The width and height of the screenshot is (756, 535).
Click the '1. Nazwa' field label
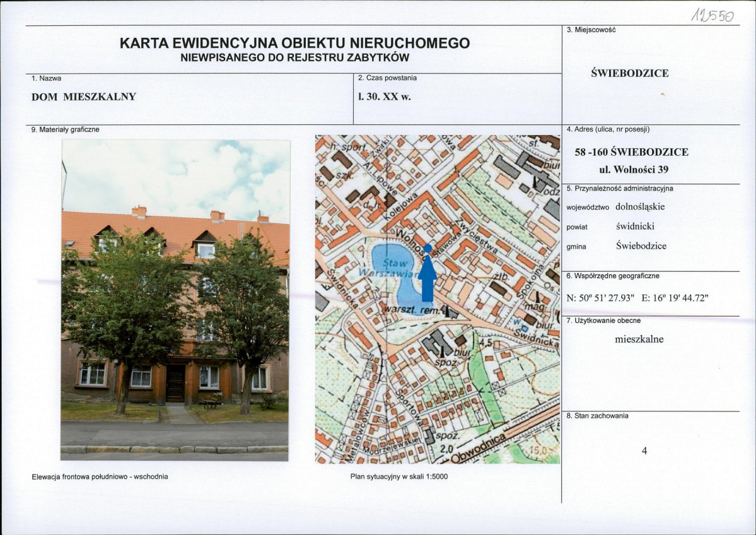click(46, 78)
